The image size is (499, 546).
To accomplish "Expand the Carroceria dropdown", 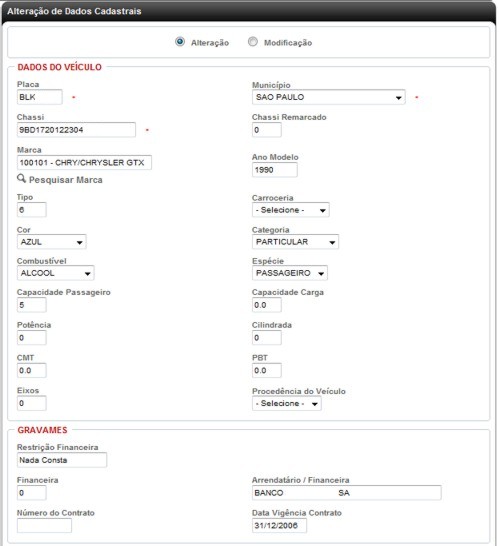I will click(x=290, y=210).
